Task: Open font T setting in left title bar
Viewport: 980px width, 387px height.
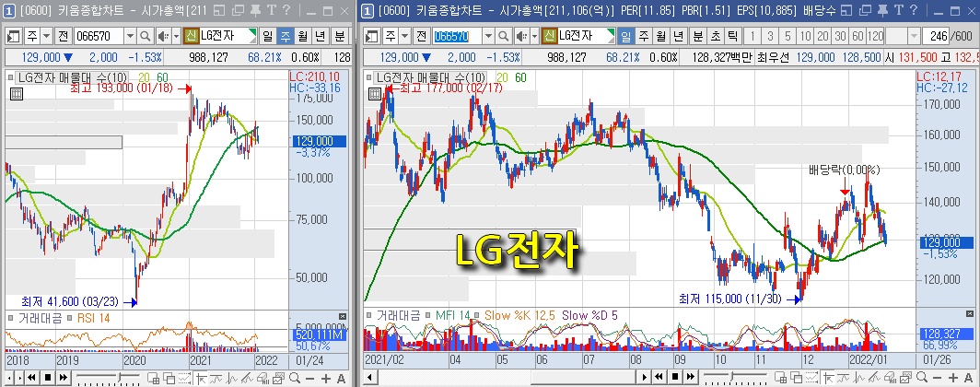Action: click(x=271, y=10)
